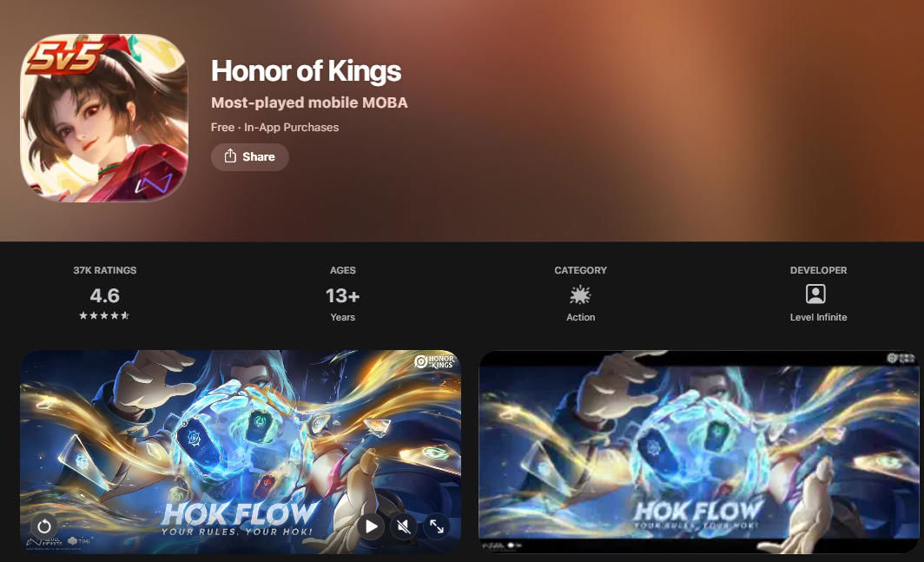Click the In-App Purchases text
The height and width of the screenshot is (562, 924).
coord(292,128)
